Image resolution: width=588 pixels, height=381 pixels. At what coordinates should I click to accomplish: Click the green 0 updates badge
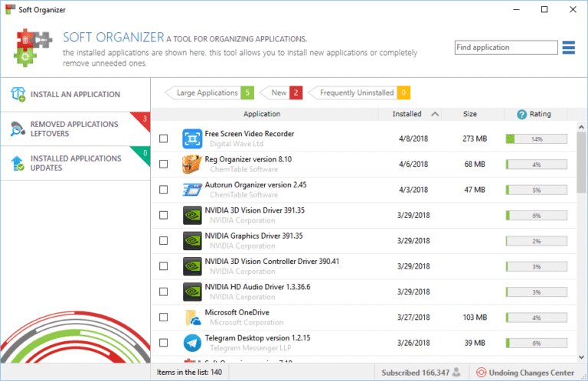(143, 154)
